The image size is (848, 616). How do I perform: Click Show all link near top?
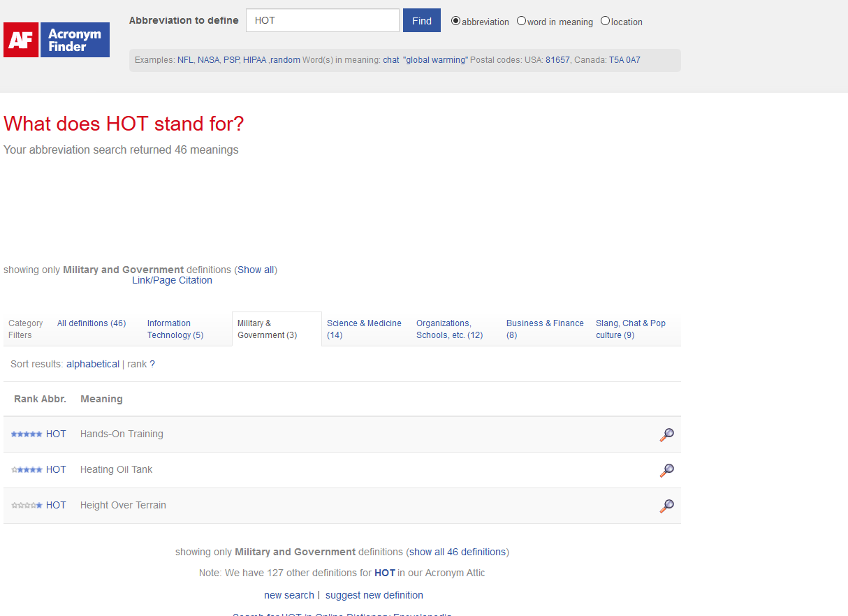[256, 270]
